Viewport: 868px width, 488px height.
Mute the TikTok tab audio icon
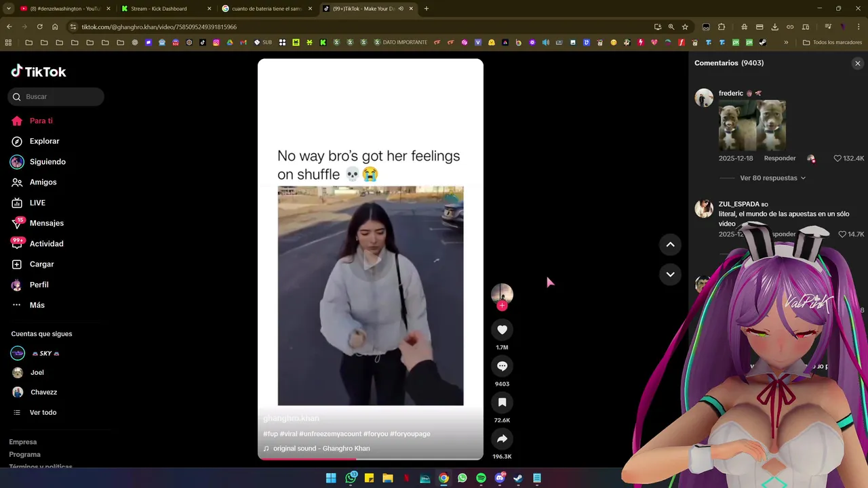pyautogui.click(x=401, y=9)
